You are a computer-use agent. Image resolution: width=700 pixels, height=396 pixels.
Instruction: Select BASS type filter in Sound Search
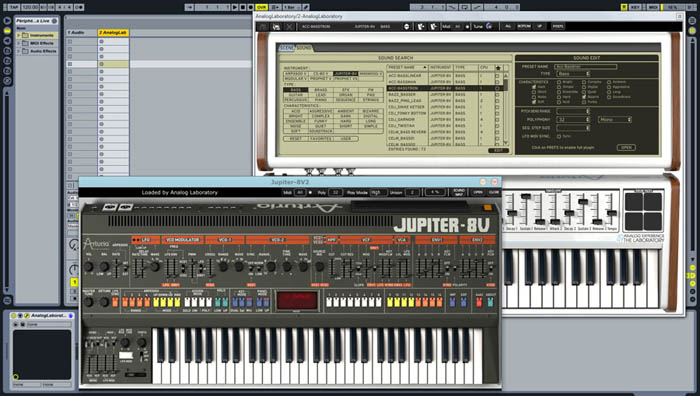(296, 90)
